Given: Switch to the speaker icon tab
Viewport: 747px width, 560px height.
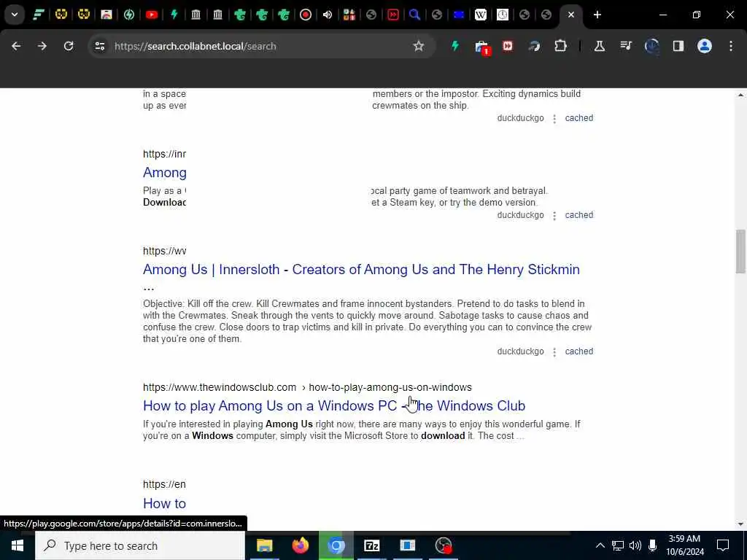Looking at the screenshot, I should pyautogui.click(x=328, y=15).
